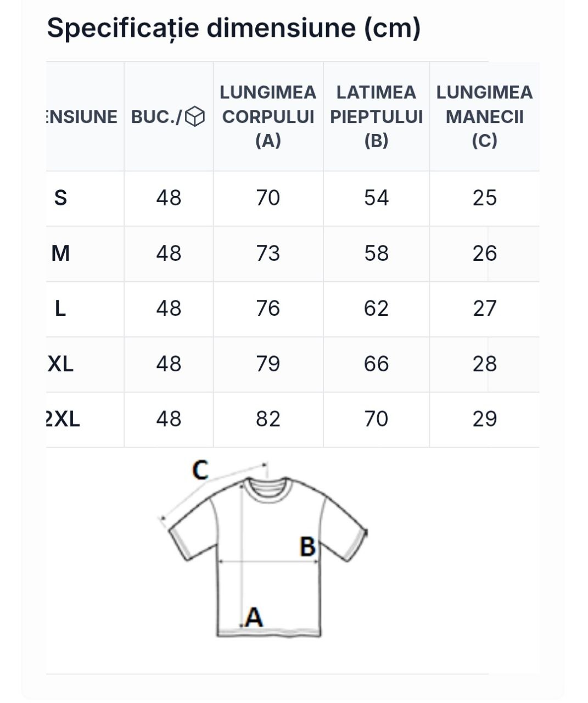Select the LATIMEA PIEPTULUI (B) column header
Image resolution: width=588 pixels, height=703 pixels.
coord(376,116)
